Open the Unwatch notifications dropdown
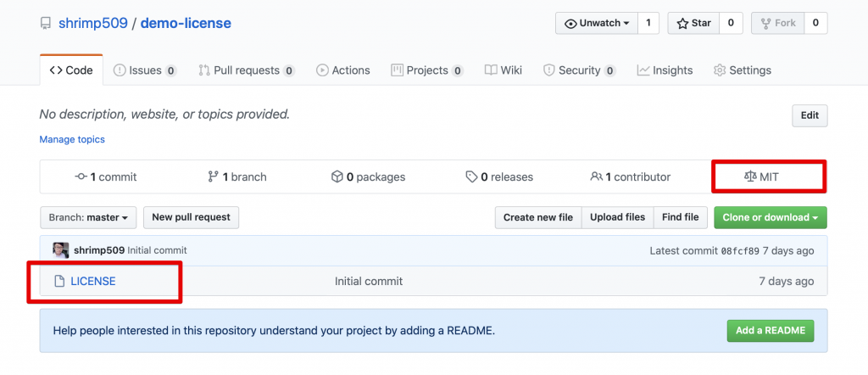 [598, 23]
